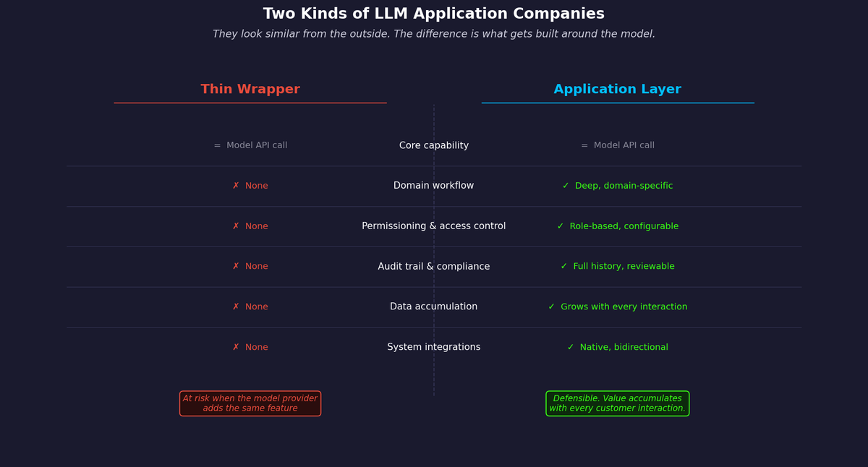Click the green 'Defensible' callout box

(617, 403)
